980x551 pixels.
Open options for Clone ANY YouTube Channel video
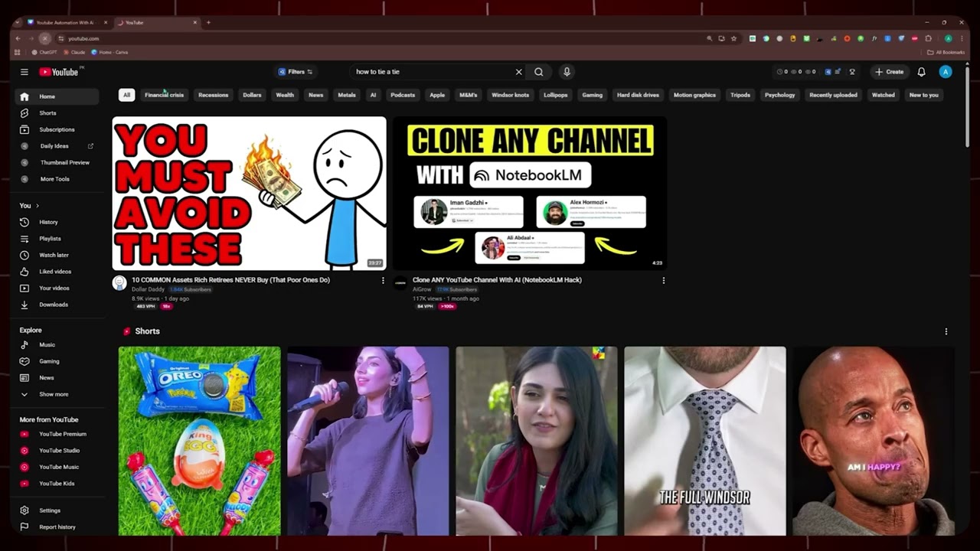coord(663,281)
